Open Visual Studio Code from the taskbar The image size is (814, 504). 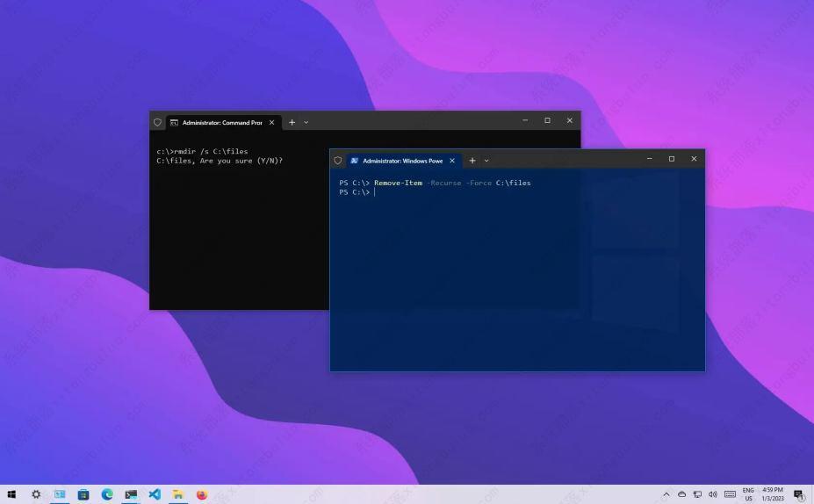(x=155, y=494)
